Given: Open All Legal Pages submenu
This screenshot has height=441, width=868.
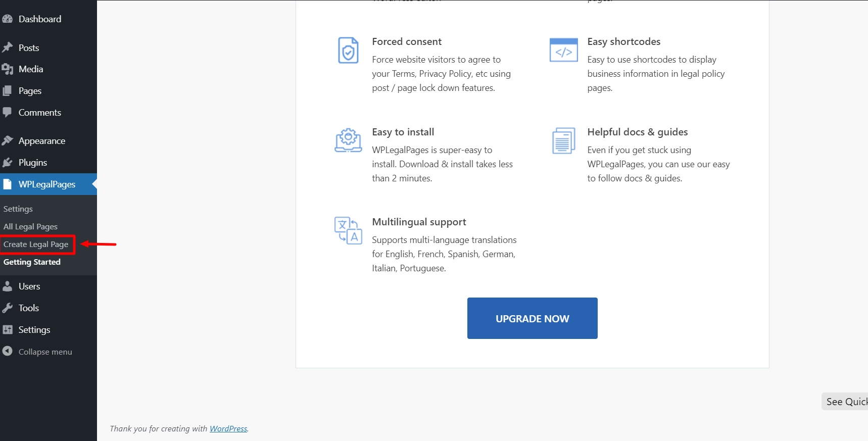Looking at the screenshot, I should [30, 226].
